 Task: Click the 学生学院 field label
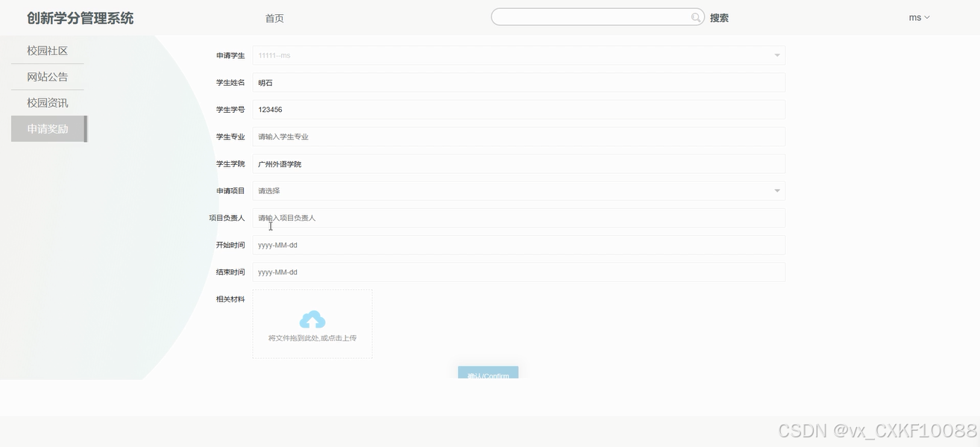[230, 164]
